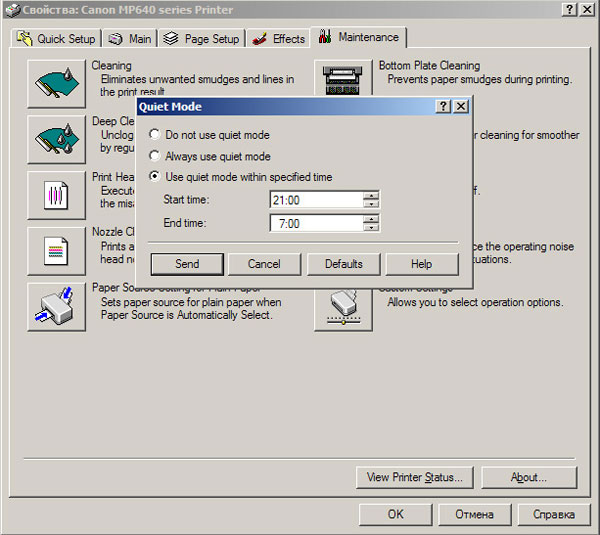Select the Maintenance tab
The height and width of the screenshot is (535, 600).
point(359,37)
